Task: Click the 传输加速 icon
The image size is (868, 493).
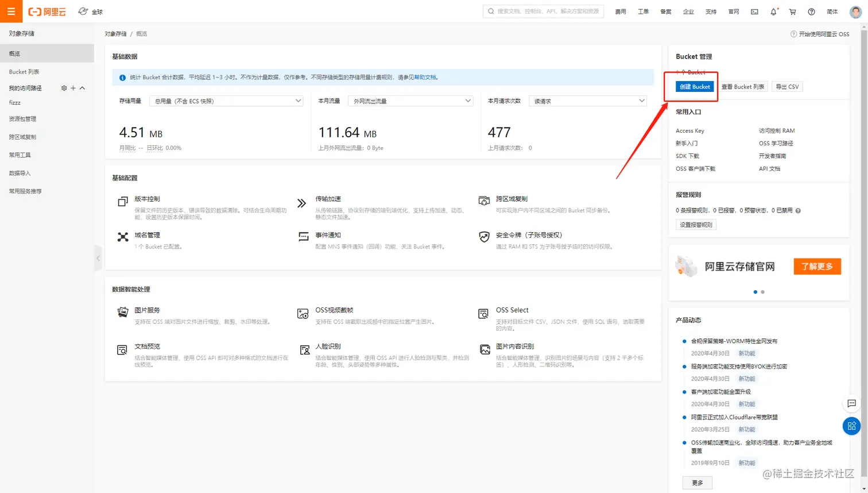Action: point(301,203)
